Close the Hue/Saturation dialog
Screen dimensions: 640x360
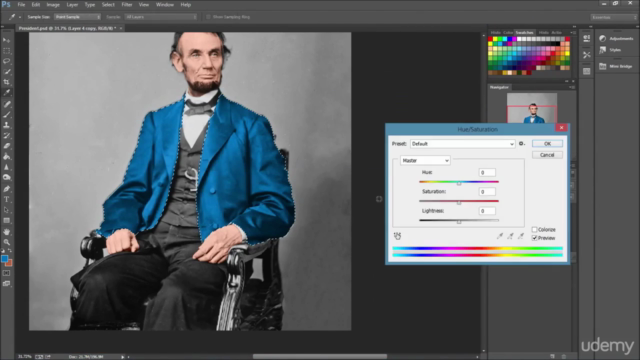pyautogui.click(x=561, y=128)
